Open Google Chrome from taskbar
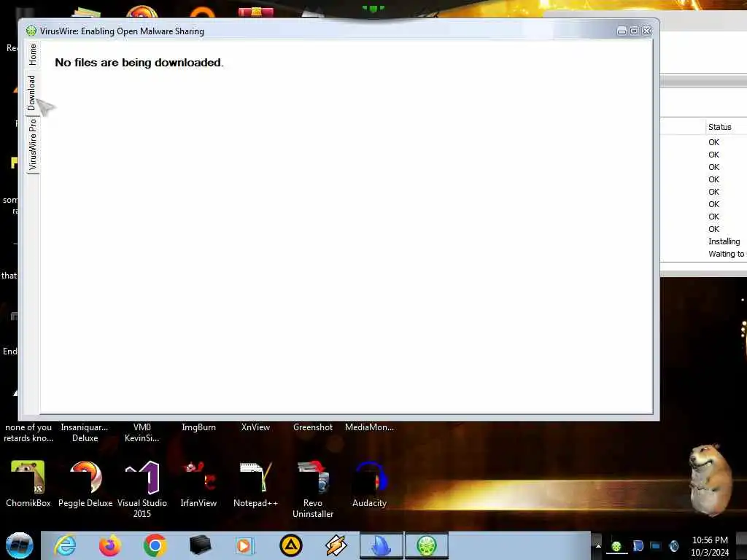Viewport: 747px width, 560px height. point(155,545)
